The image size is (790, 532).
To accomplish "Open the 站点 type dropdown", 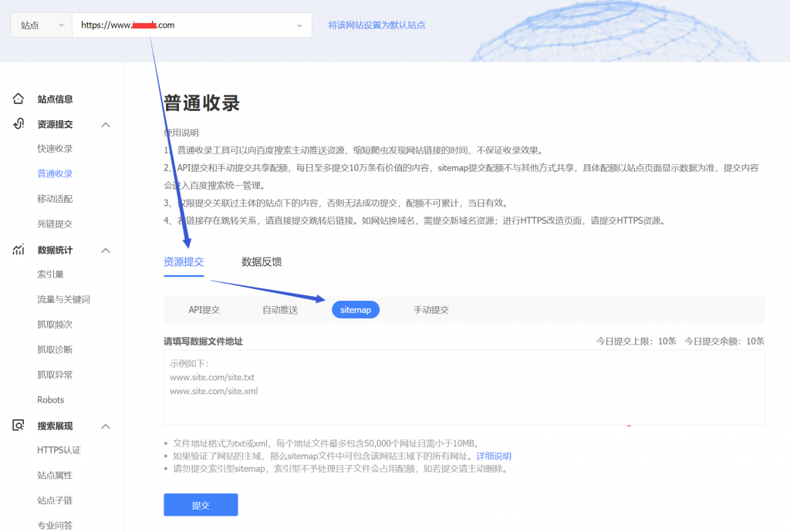I will click(42, 25).
